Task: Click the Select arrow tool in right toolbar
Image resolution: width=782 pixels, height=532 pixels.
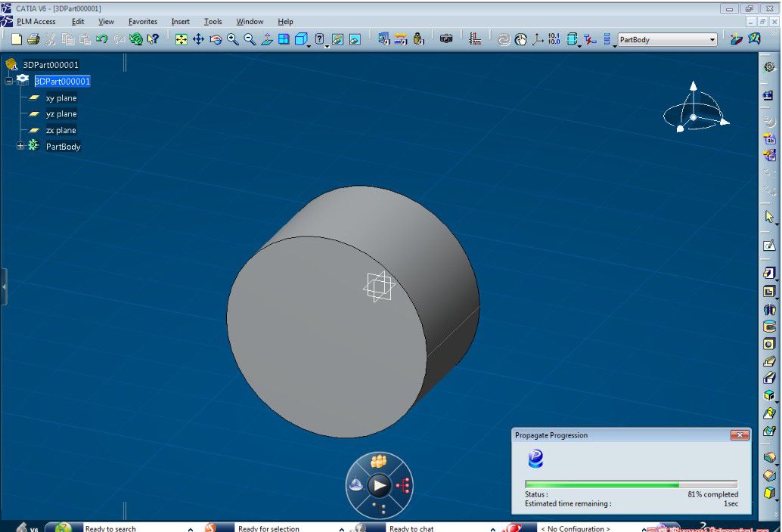Action: 769,217
